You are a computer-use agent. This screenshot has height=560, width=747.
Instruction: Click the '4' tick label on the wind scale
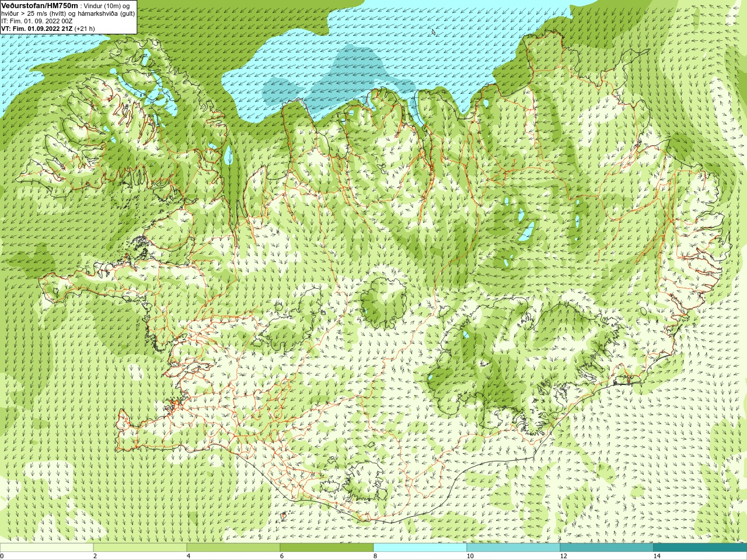(x=189, y=556)
